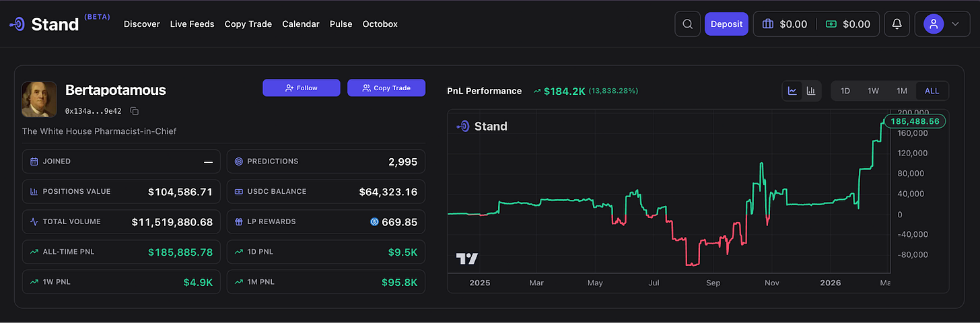The width and height of the screenshot is (980, 323).
Task: Click the Bertapotamous profile picture
Action: pos(39,100)
